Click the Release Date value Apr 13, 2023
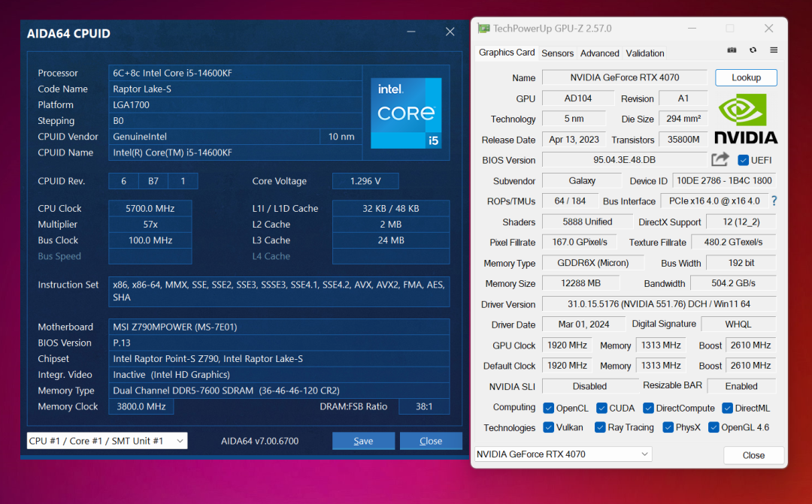 click(574, 139)
